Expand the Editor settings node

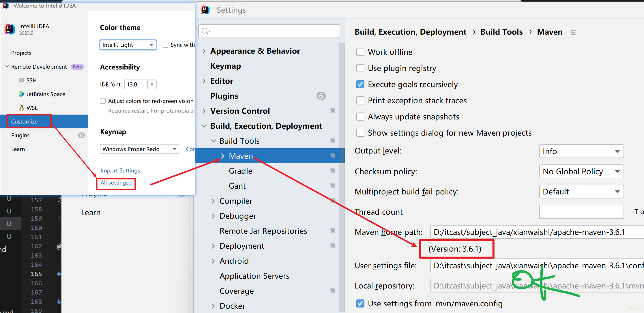pos(204,81)
